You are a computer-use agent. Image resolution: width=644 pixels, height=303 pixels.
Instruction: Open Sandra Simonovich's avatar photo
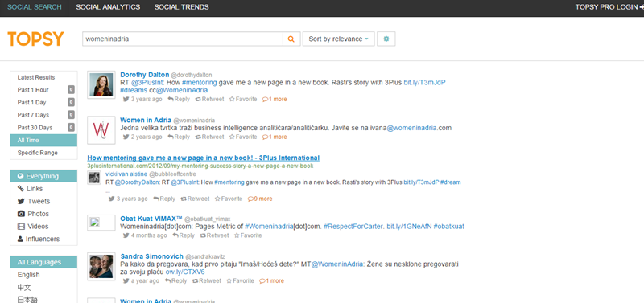[101, 267]
